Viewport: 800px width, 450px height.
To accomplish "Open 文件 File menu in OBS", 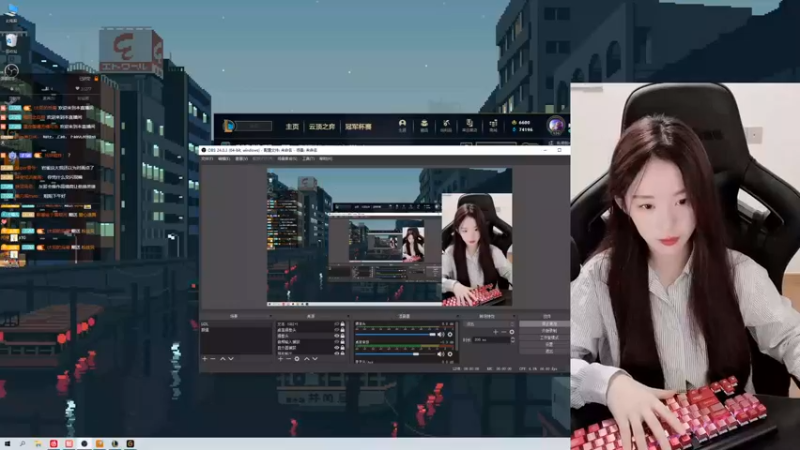I will 207,159.
